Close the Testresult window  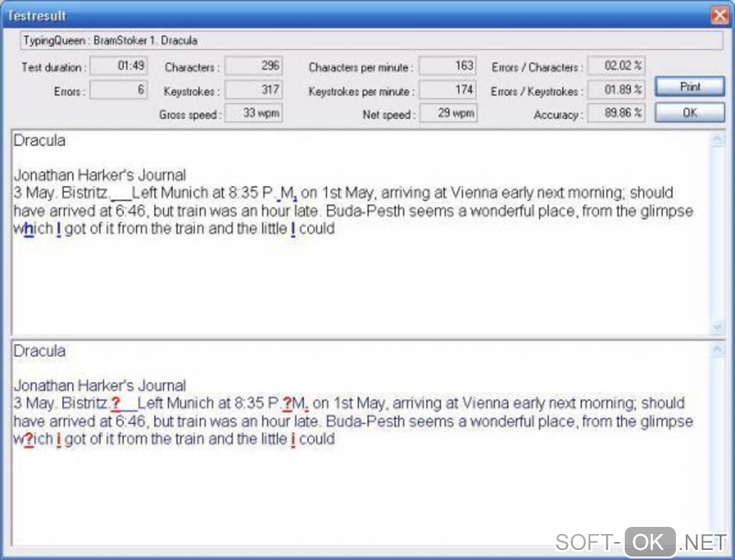click(720, 15)
